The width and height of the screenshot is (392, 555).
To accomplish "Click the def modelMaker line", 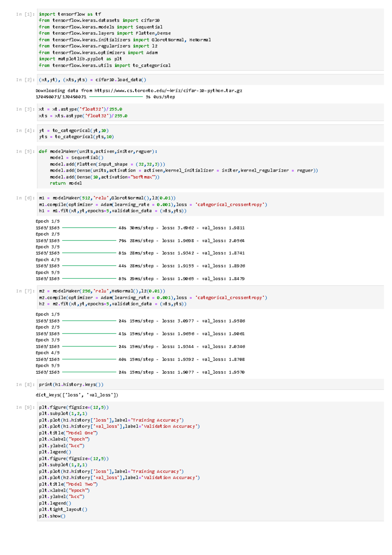I will pyautogui.click(x=98, y=151).
